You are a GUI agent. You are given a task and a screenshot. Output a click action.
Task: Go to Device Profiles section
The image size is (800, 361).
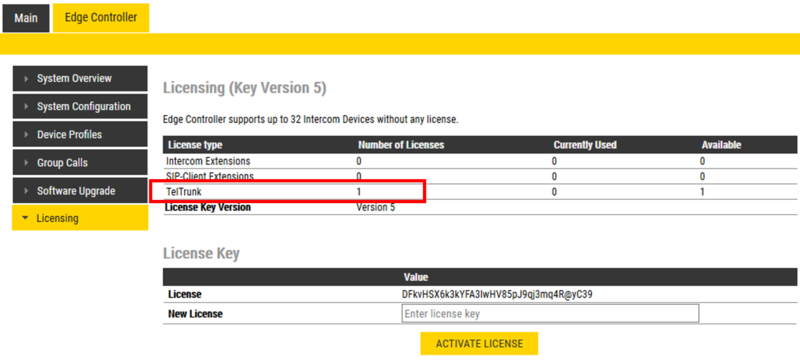pyautogui.click(x=80, y=135)
